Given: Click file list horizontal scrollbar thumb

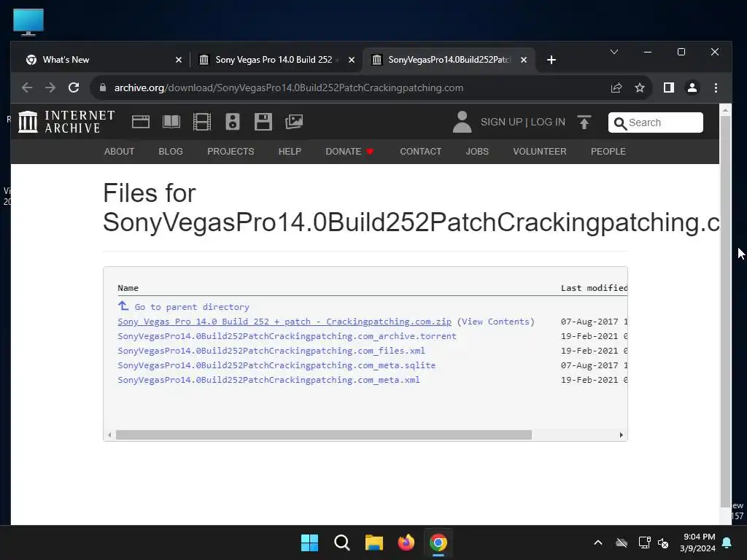Looking at the screenshot, I should click(323, 435).
